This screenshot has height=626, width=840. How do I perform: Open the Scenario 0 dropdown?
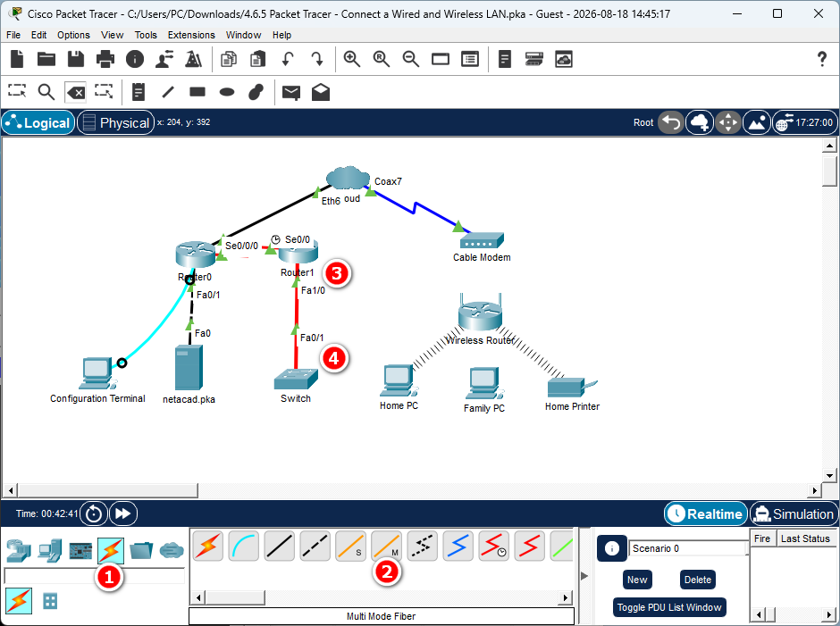(x=688, y=548)
